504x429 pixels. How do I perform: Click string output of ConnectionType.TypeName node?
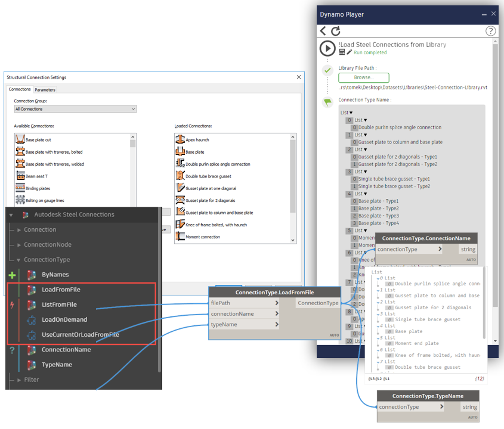point(469,407)
